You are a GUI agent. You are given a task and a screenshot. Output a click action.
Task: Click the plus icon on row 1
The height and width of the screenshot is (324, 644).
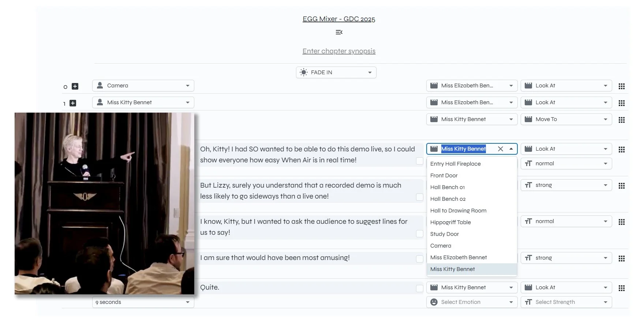[x=73, y=103]
